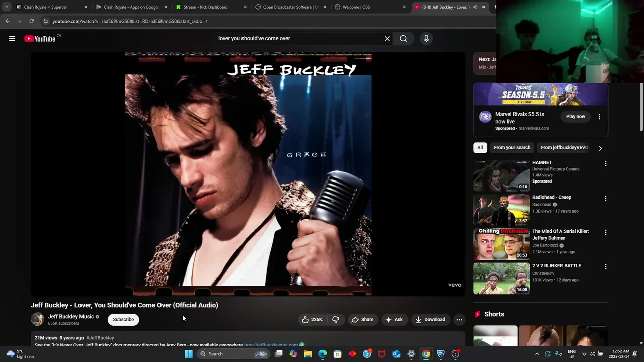The height and width of the screenshot is (362, 644).
Task: Open File Explorer from the taskbar
Action: [x=308, y=354]
